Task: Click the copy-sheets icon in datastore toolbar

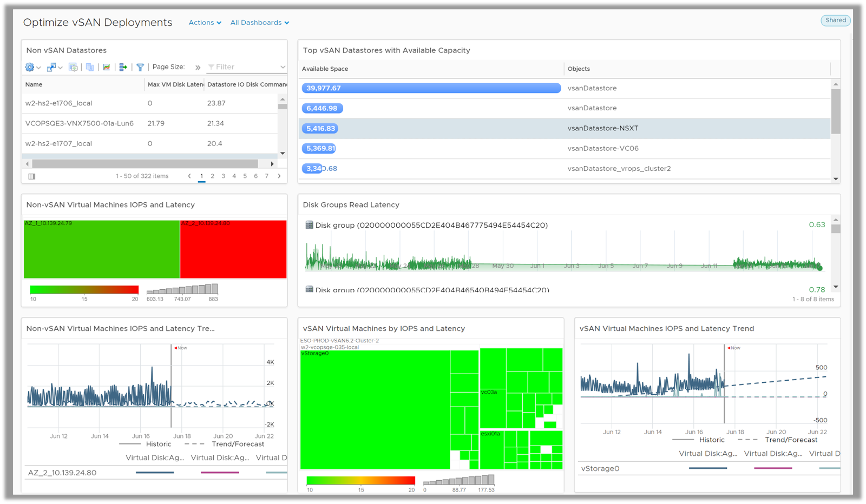Action: coord(90,67)
